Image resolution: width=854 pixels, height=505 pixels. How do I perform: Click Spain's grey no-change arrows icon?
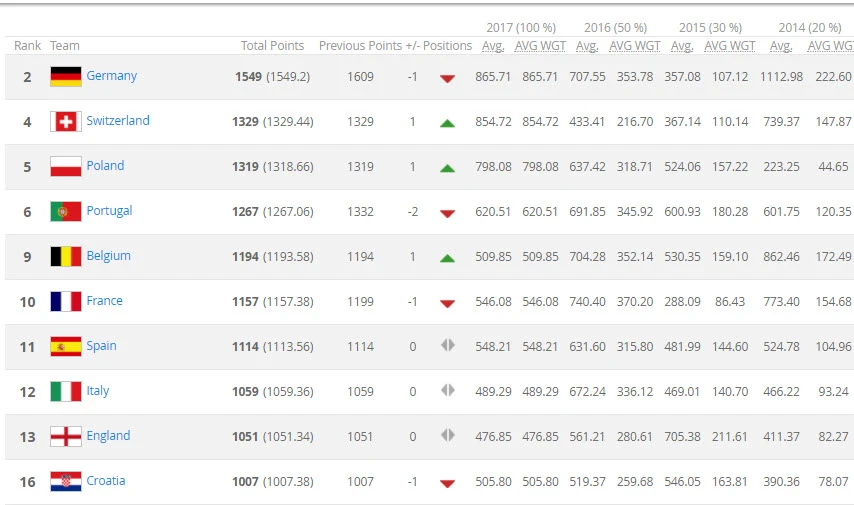[x=447, y=345]
